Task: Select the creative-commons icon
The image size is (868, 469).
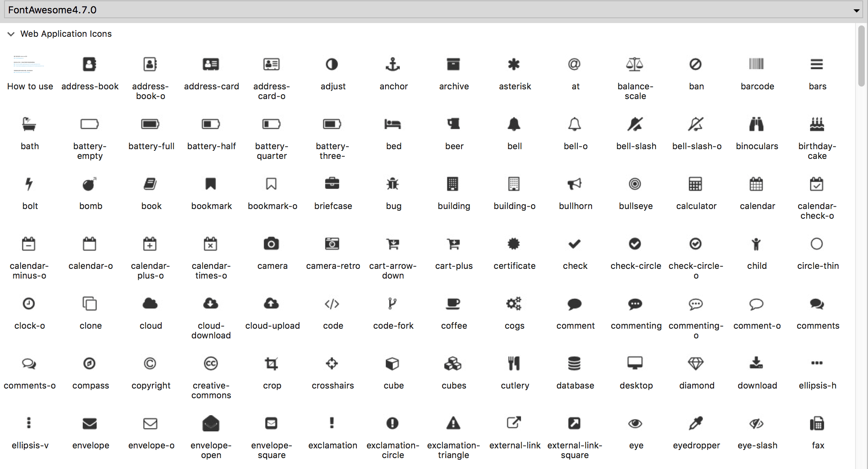Action: tap(211, 363)
